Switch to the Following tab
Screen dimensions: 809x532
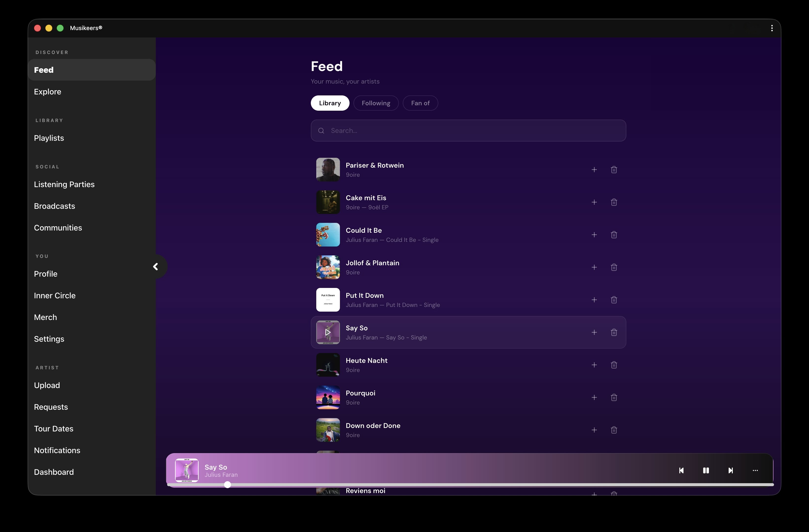click(376, 103)
